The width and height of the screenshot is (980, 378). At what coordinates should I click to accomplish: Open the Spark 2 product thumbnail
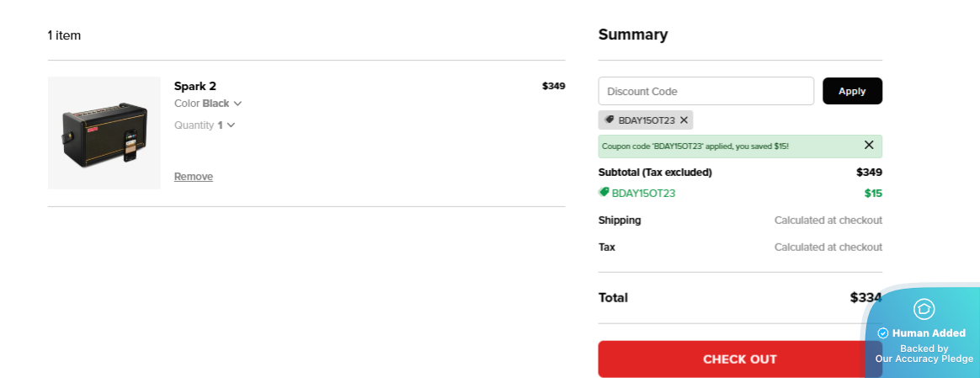coord(104,133)
